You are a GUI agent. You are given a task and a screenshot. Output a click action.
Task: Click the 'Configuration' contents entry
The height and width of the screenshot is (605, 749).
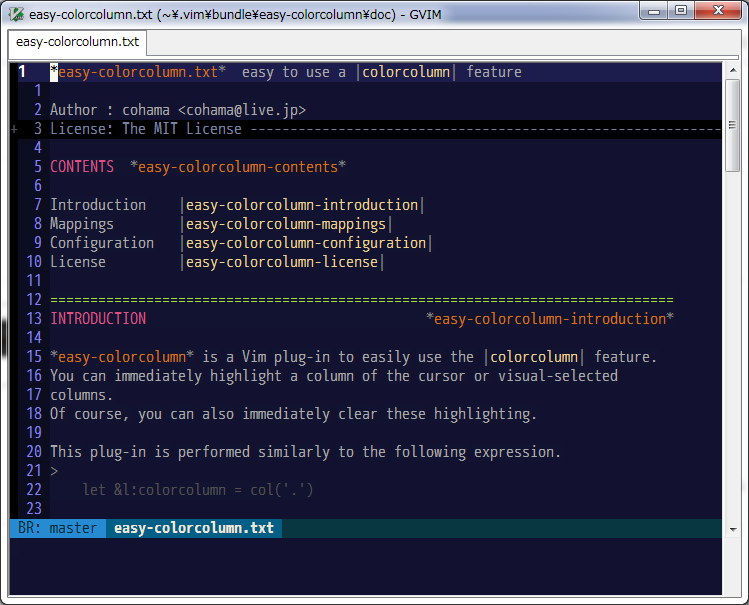click(102, 243)
